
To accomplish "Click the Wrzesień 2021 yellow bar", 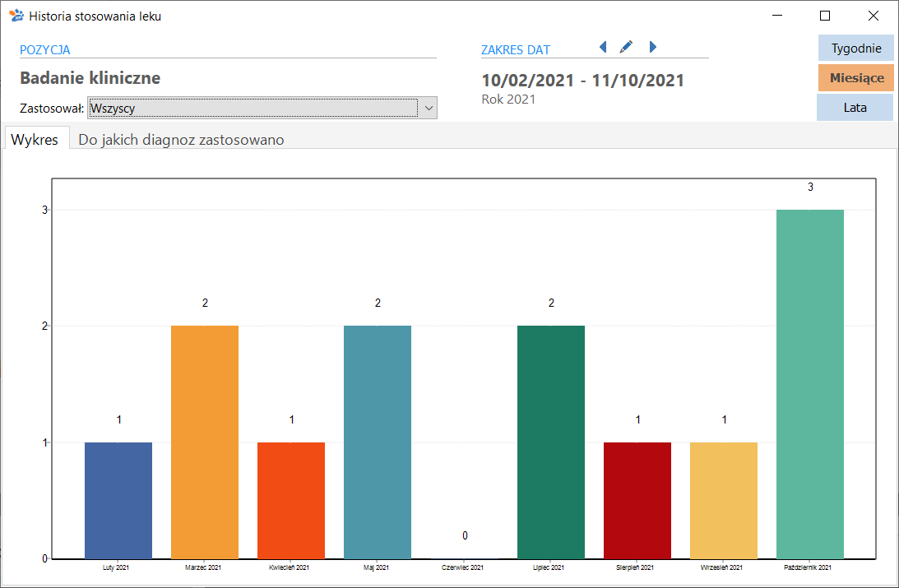I will click(x=724, y=500).
